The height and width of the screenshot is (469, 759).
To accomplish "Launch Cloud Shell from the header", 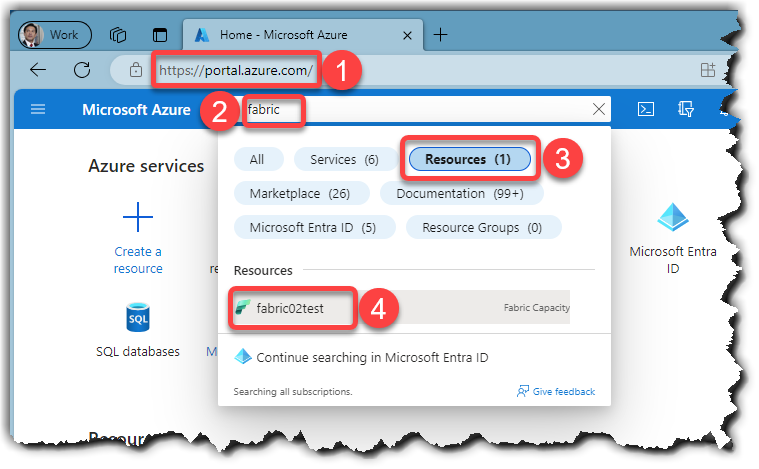I will pyautogui.click(x=646, y=109).
